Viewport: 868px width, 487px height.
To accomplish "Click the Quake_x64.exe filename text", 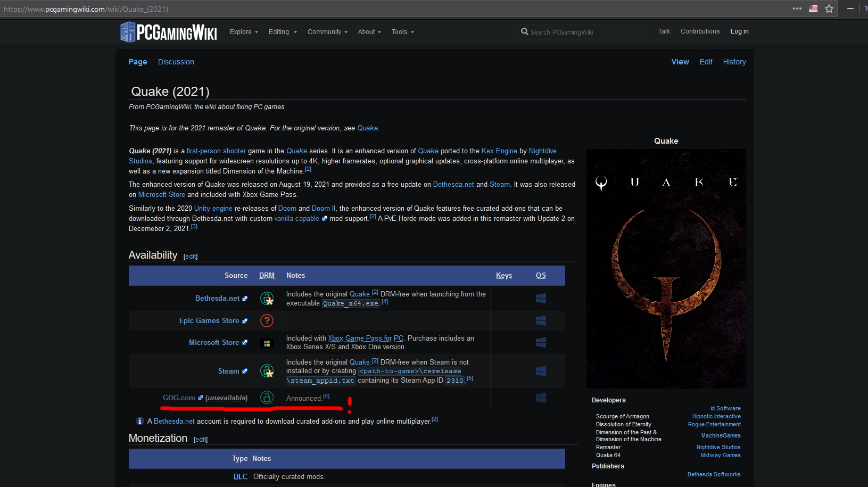I will [x=351, y=303].
